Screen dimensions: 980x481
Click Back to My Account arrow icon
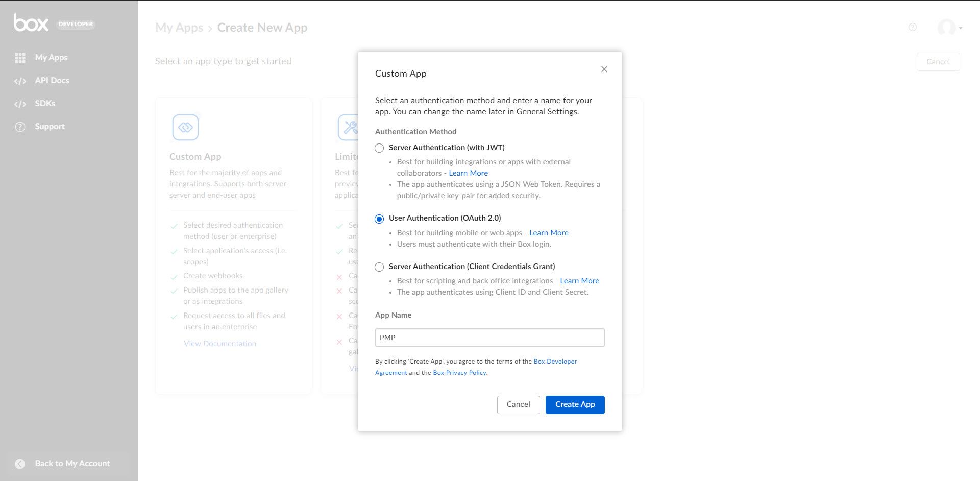click(x=20, y=464)
